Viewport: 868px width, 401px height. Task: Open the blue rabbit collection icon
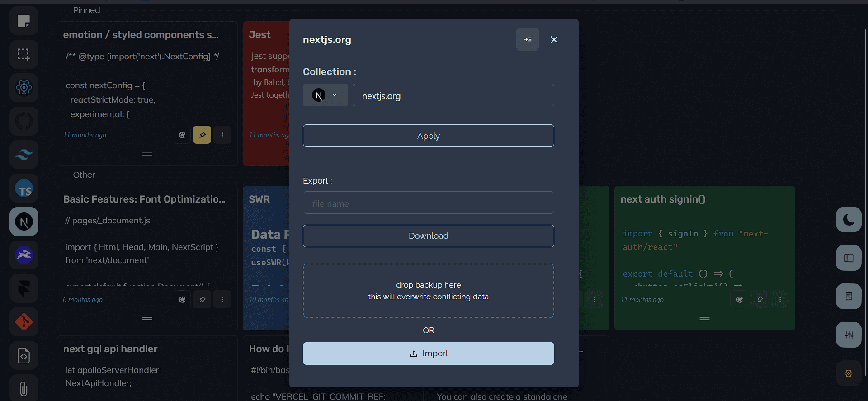24,255
